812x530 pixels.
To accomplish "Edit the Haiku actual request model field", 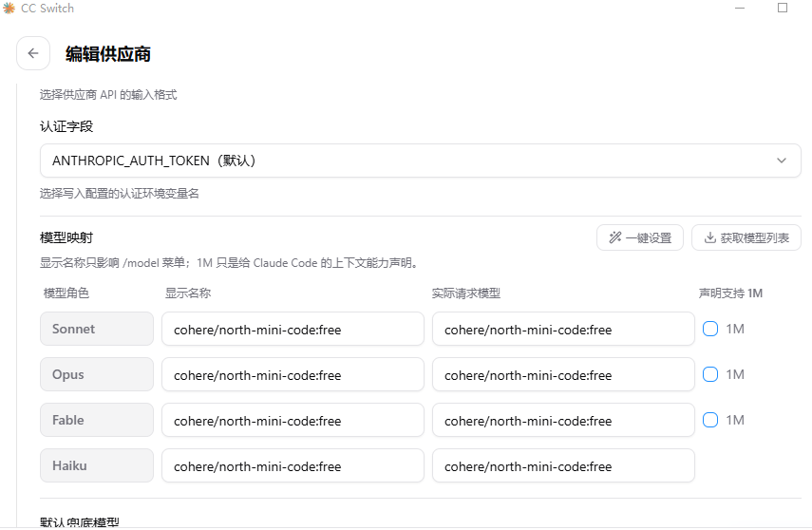I will click(563, 465).
